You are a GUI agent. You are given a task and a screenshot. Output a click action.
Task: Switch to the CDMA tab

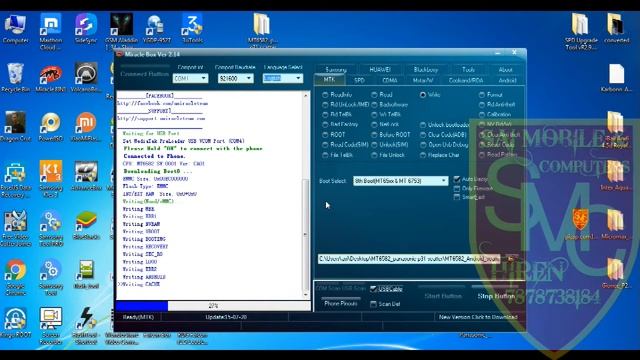pos(390,80)
